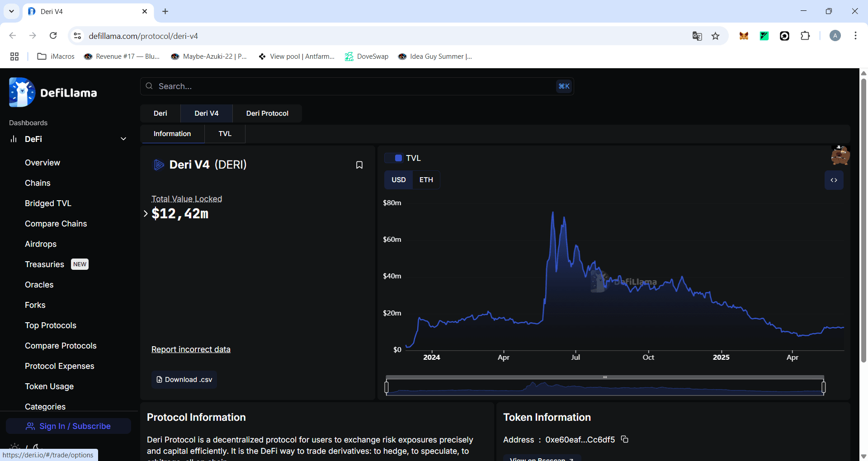Viewport: 868px width, 461px height.
Task: Open Treasuries page
Action: pos(44,264)
